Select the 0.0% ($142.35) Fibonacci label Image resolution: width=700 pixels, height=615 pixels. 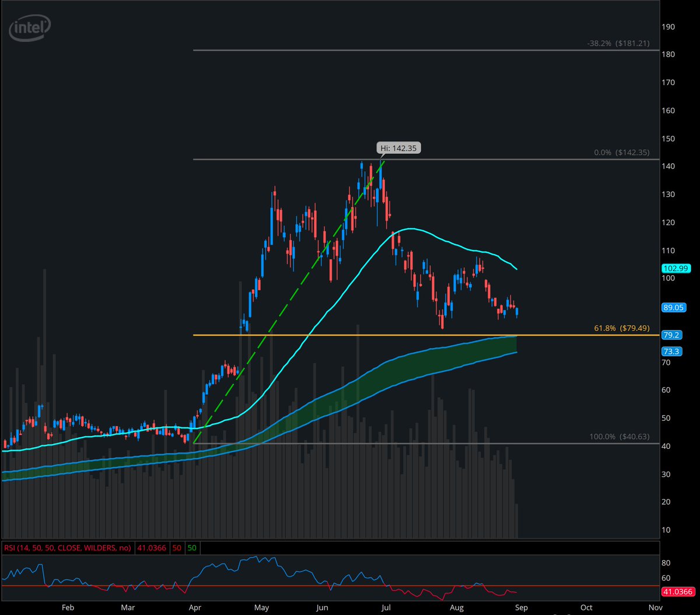[621, 152]
